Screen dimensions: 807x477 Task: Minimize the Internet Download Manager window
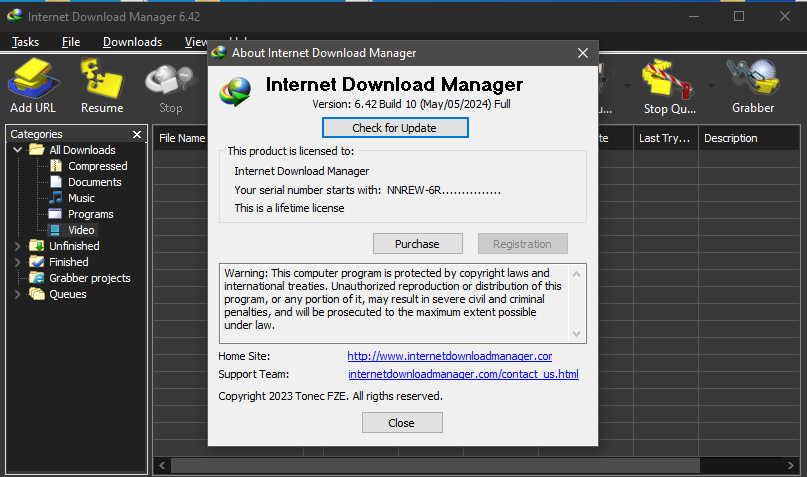coord(694,16)
